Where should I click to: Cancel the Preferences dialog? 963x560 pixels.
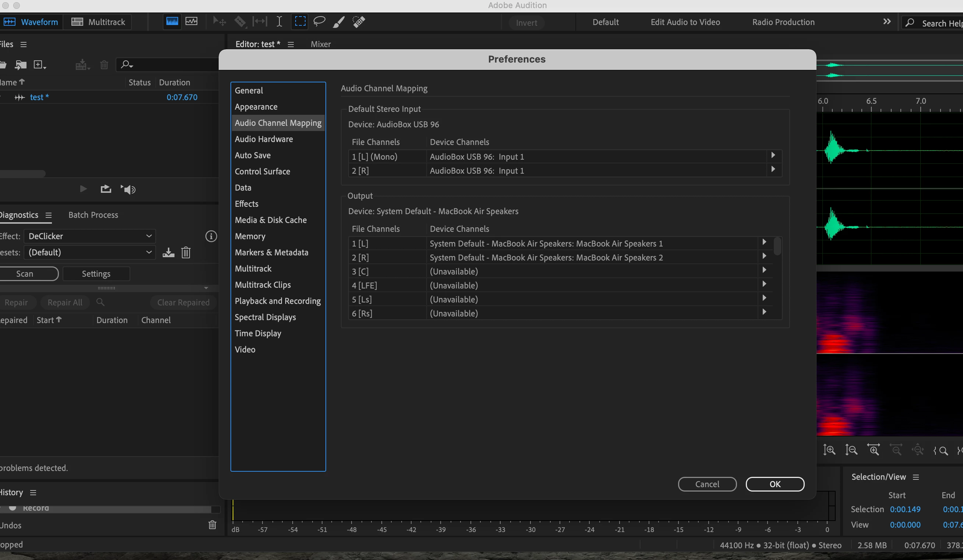(707, 484)
